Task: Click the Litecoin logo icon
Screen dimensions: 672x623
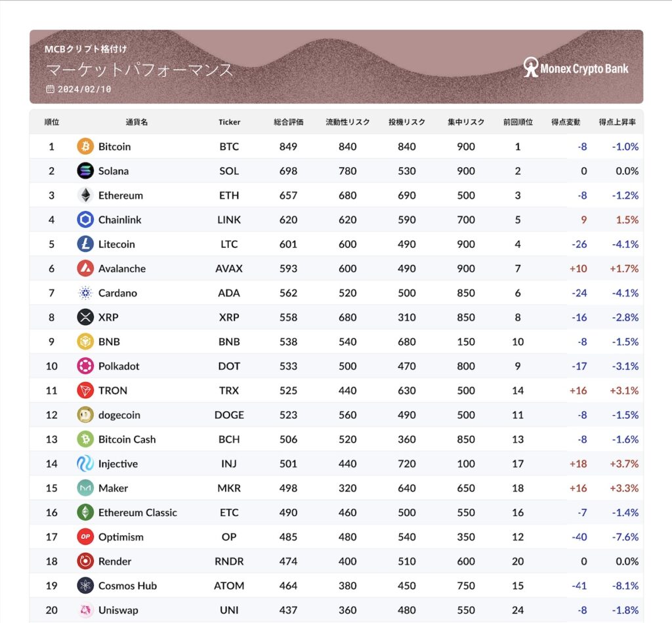Action: [85, 244]
